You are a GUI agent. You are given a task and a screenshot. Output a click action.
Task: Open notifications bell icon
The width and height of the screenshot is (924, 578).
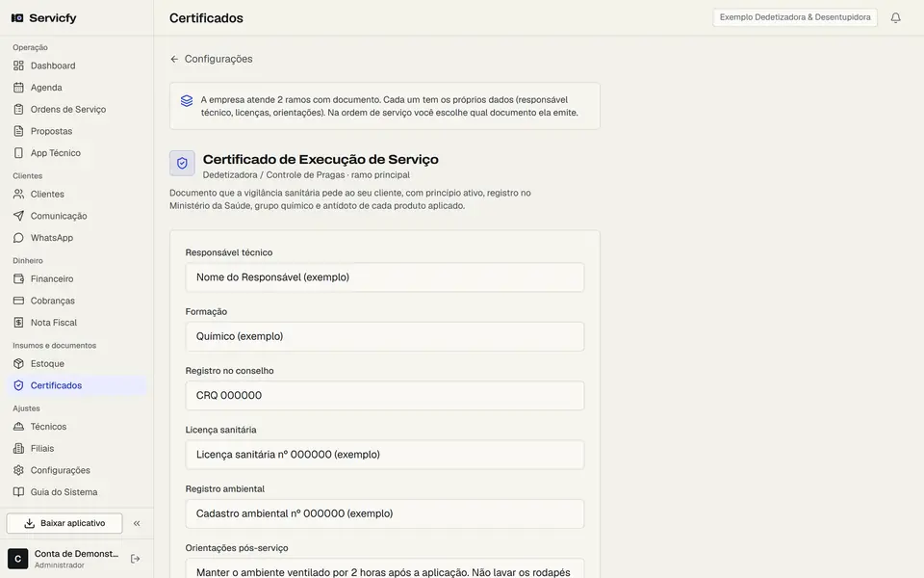coord(895,17)
